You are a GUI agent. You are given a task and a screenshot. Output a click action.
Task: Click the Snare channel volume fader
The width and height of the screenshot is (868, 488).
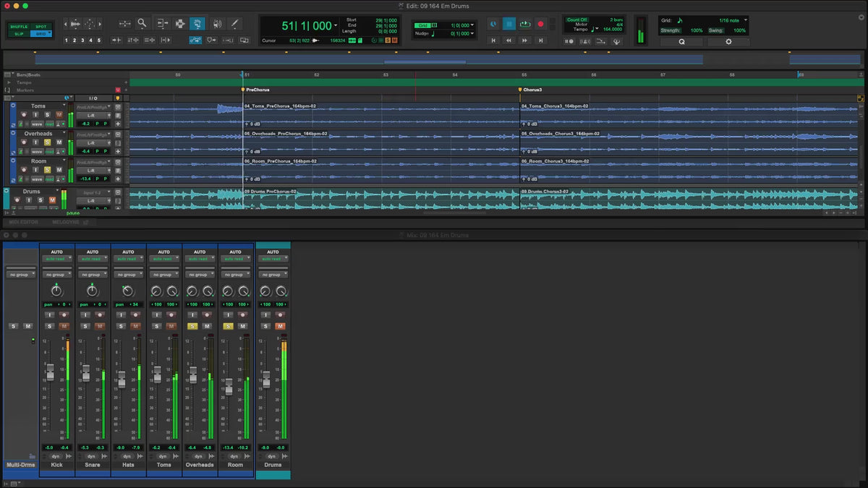pos(86,373)
